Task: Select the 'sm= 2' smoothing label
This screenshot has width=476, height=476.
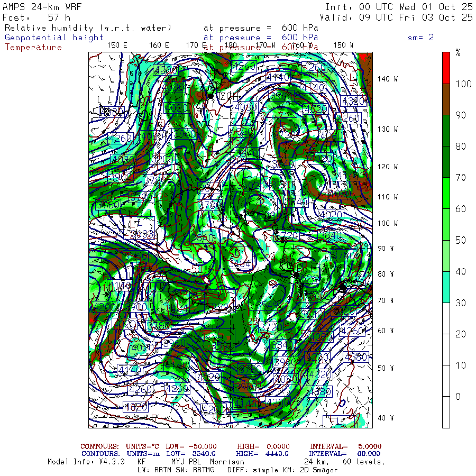Action: [420, 38]
